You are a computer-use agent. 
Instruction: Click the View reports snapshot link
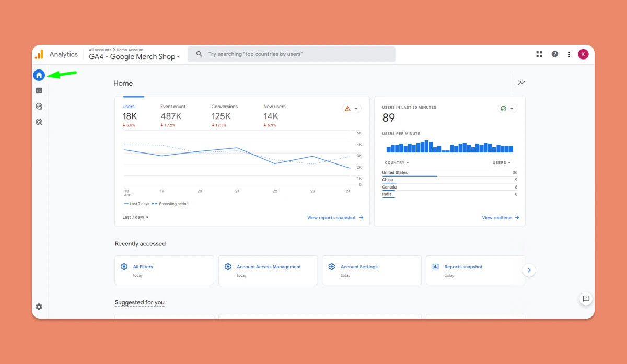click(x=335, y=217)
